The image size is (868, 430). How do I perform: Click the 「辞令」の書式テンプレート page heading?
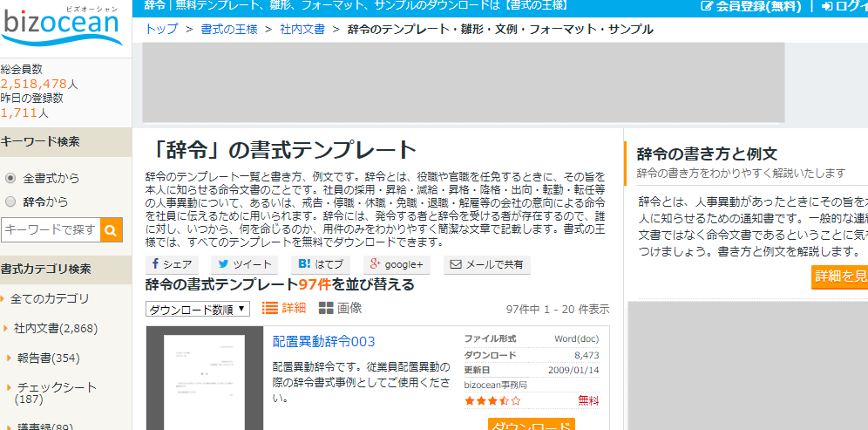click(x=283, y=150)
